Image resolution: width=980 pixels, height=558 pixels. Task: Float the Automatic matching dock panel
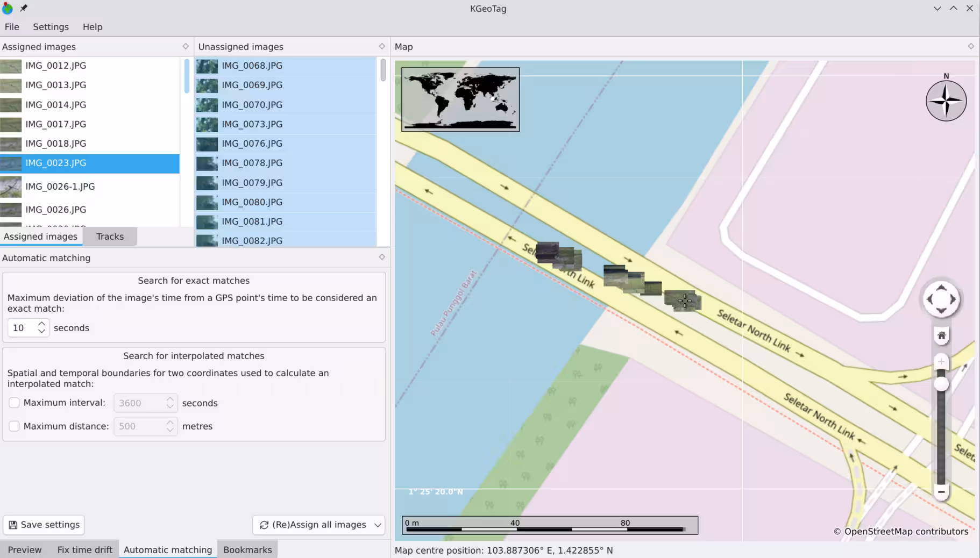[382, 257]
